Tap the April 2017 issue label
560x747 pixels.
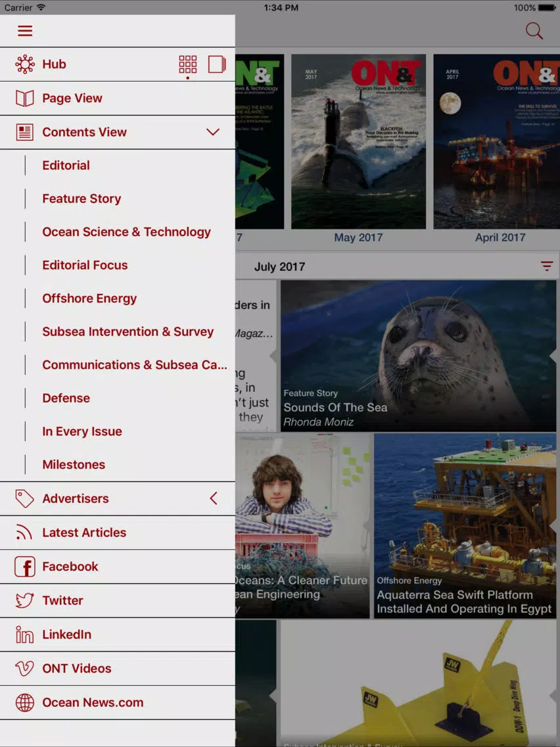pos(500,237)
